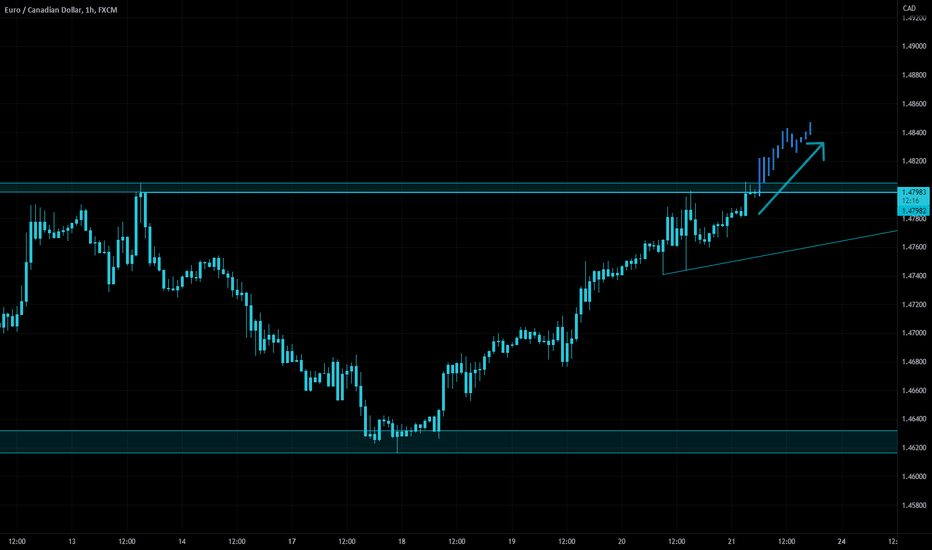The width and height of the screenshot is (932, 550).
Task: Click the 1.47400 price axis label
Action: [x=914, y=276]
